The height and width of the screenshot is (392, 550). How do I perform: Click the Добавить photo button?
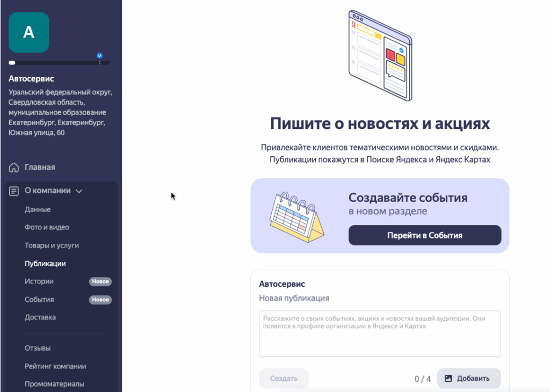469,379
